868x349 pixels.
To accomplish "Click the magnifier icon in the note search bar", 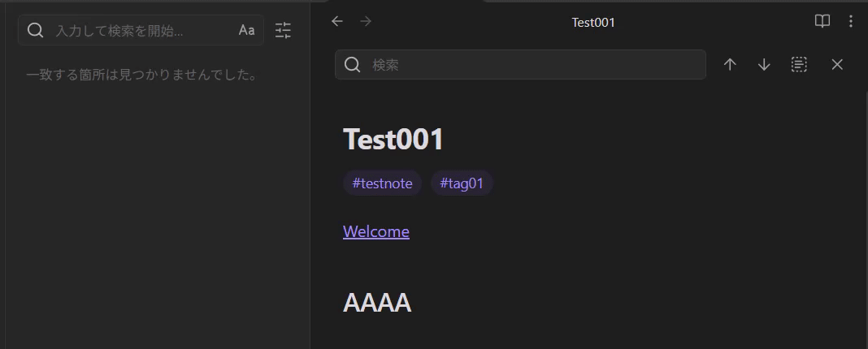I will (x=353, y=65).
